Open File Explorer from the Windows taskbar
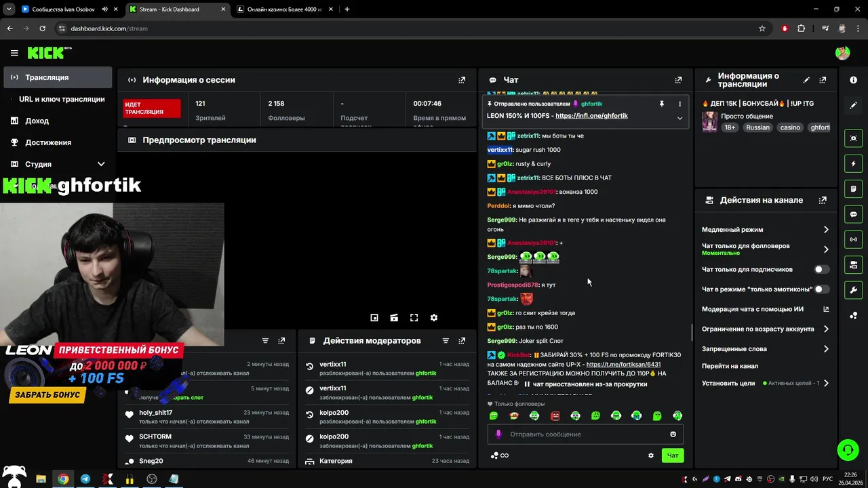Image resolution: width=868 pixels, height=488 pixels. pyautogui.click(x=41, y=479)
